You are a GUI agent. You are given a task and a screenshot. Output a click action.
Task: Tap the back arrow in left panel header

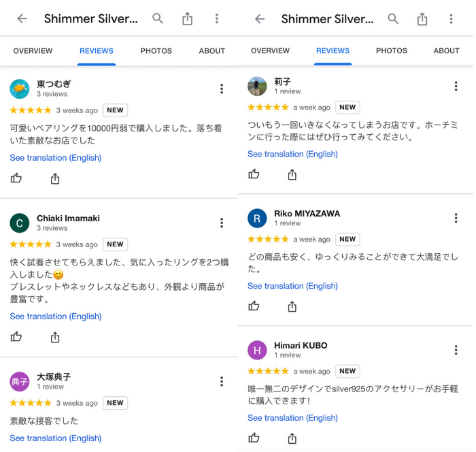coord(22,18)
